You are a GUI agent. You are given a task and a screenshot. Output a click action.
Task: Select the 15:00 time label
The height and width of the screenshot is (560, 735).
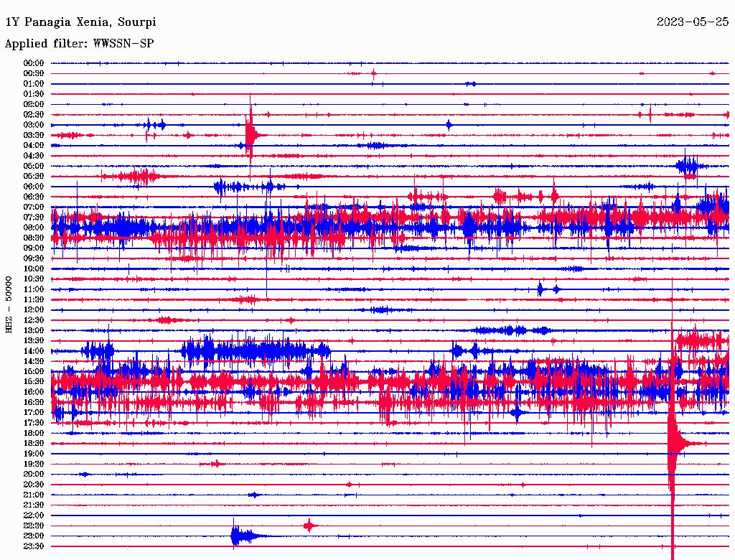(x=34, y=371)
